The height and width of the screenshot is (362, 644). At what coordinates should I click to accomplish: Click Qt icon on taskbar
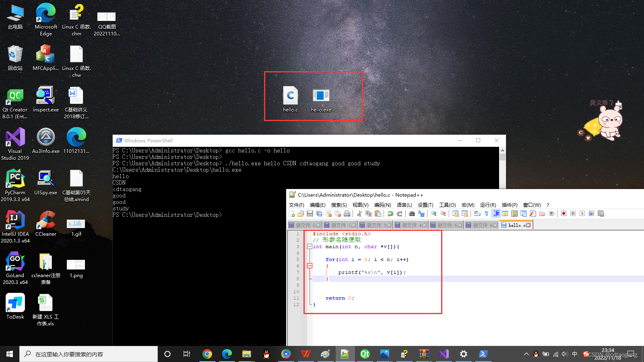point(365,354)
